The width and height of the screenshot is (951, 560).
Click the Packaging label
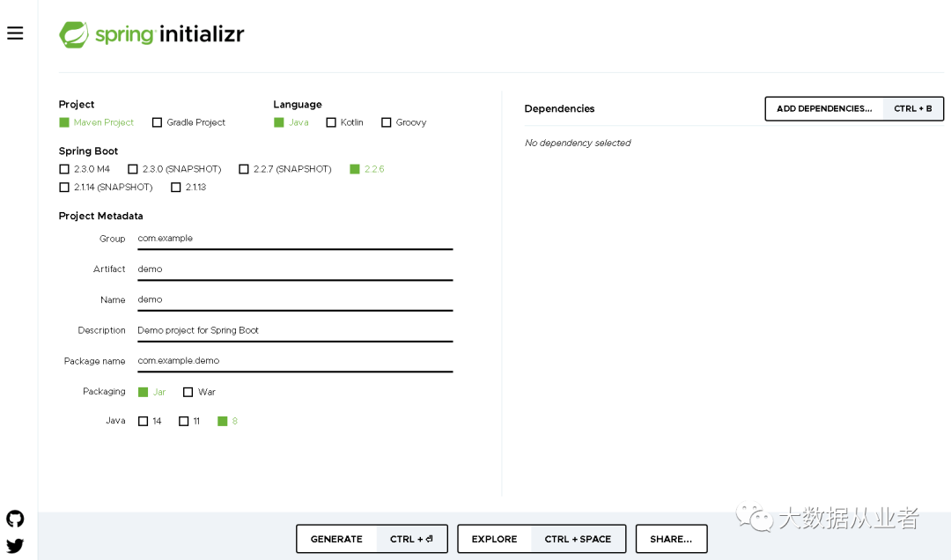pos(104,391)
